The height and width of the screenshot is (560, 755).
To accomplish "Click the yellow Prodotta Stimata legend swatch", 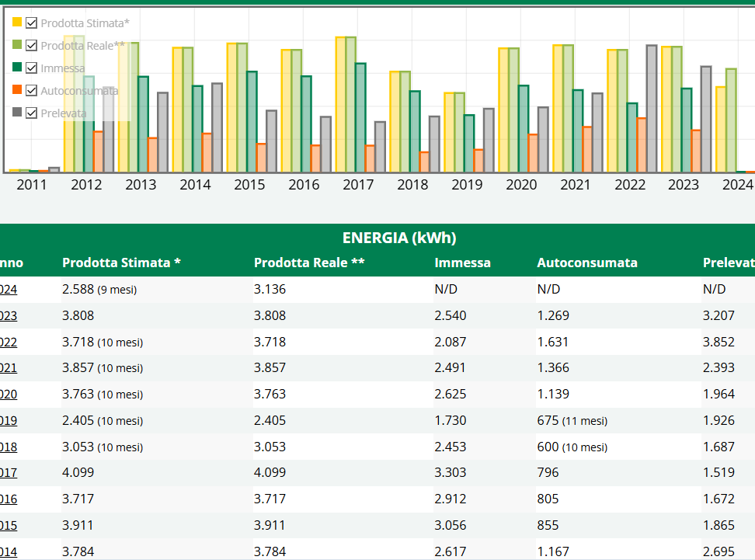I will (17, 23).
